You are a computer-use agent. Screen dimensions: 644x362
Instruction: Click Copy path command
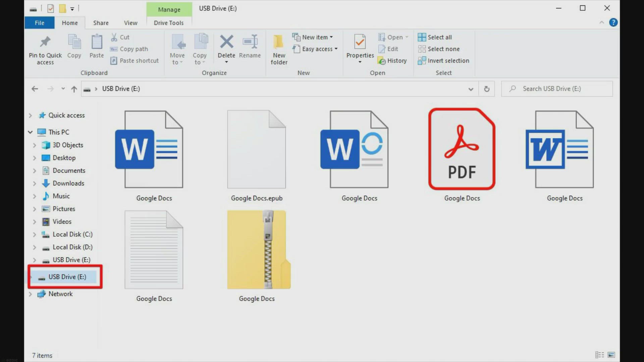point(129,49)
